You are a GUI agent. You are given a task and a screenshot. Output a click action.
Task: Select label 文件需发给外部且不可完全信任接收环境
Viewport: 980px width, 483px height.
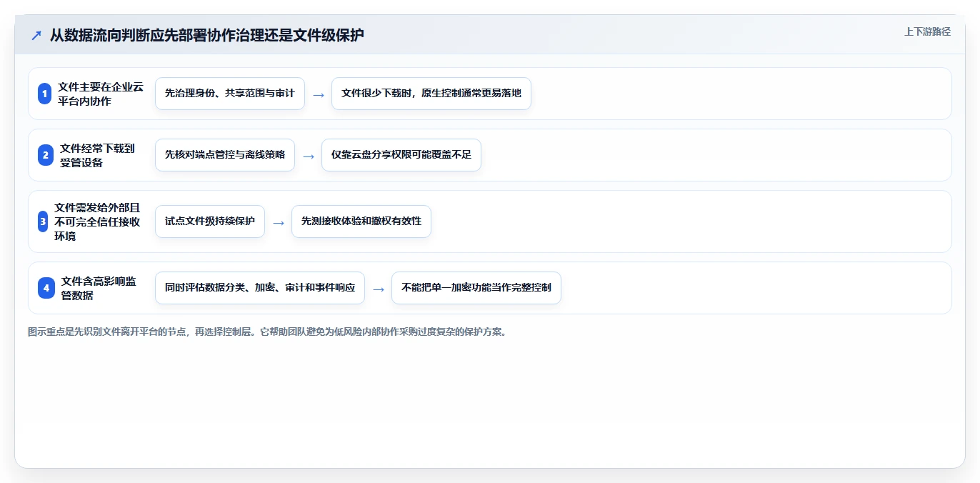tap(98, 221)
